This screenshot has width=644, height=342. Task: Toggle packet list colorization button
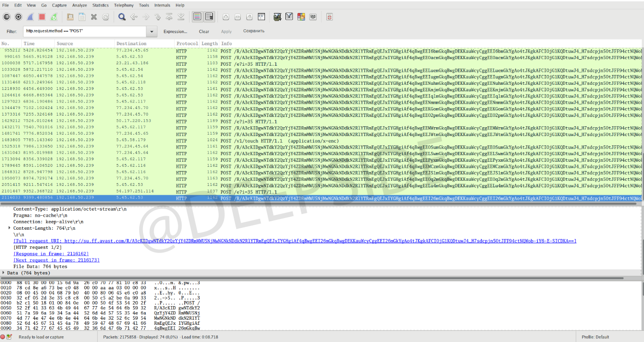197,17
